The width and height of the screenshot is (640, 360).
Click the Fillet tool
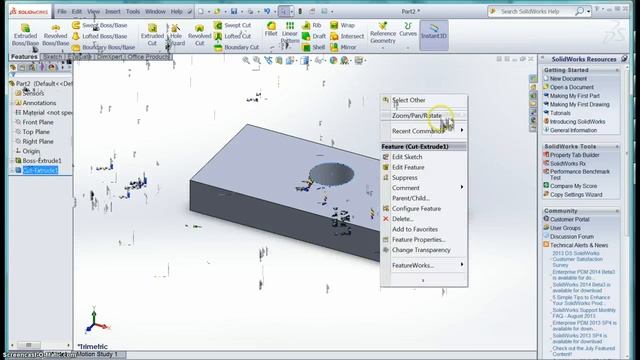point(271,30)
